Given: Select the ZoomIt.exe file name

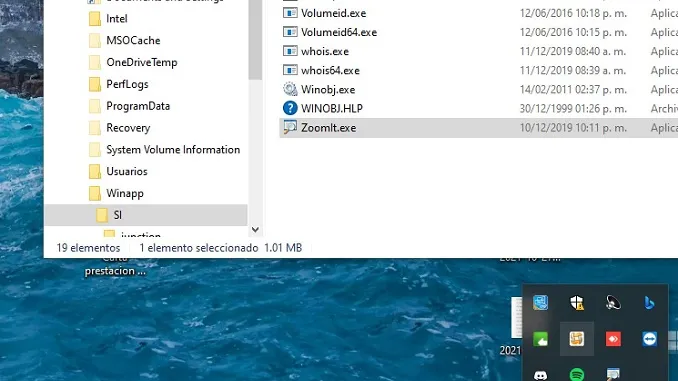Looking at the screenshot, I should [x=328, y=128].
